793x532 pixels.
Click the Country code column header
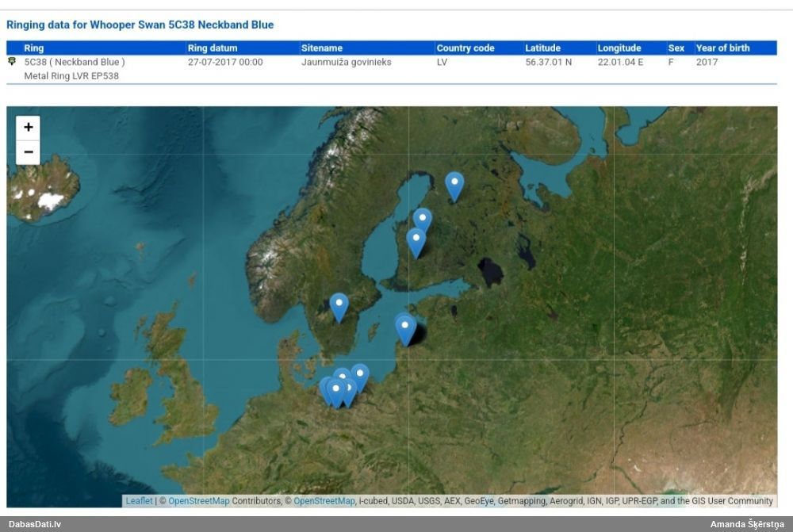(x=465, y=48)
